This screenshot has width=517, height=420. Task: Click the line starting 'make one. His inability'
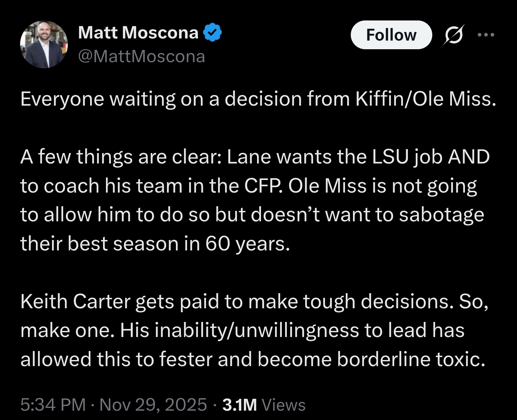pos(243,331)
